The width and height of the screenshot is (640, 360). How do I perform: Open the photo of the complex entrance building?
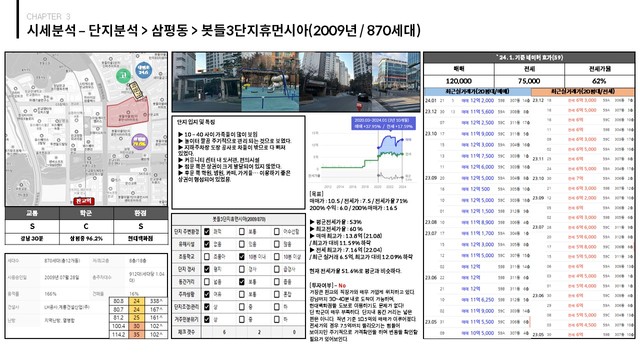pos(207,82)
